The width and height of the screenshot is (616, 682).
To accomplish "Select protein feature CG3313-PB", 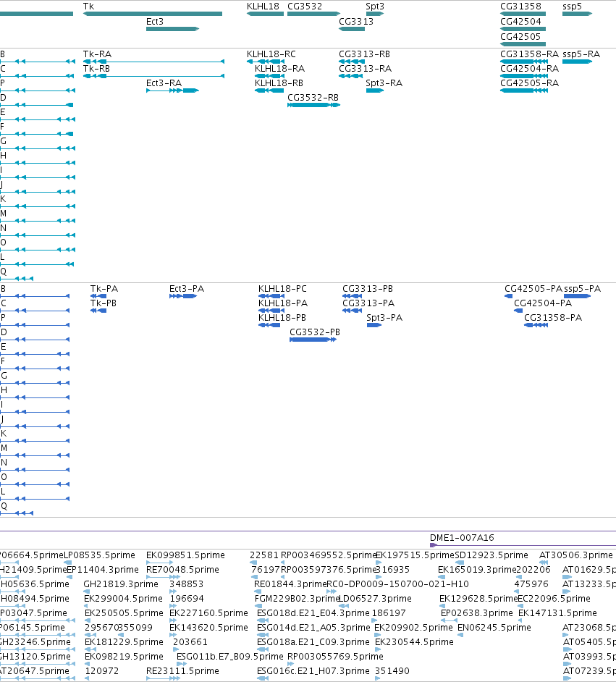I will tap(352, 296).
